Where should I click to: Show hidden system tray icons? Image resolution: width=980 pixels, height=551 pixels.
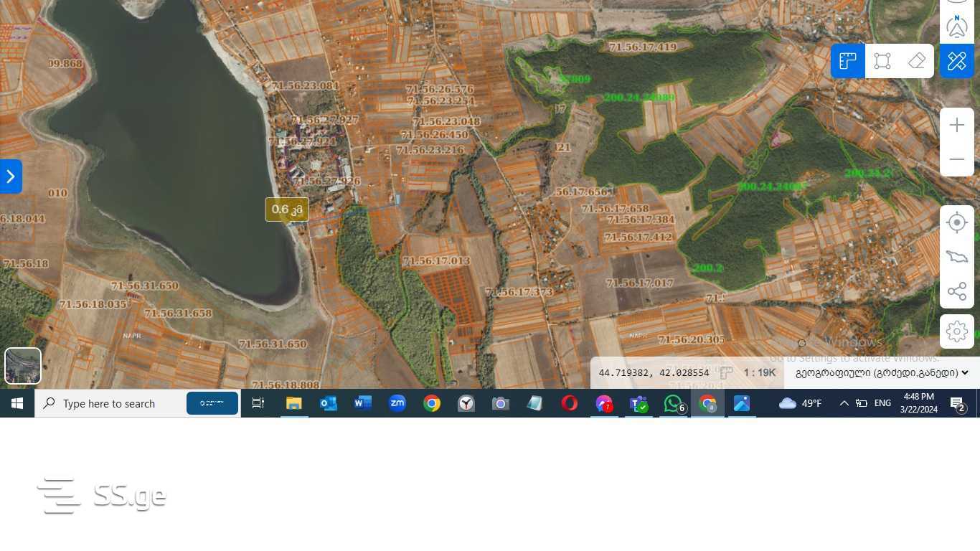[x=844, y=404]
